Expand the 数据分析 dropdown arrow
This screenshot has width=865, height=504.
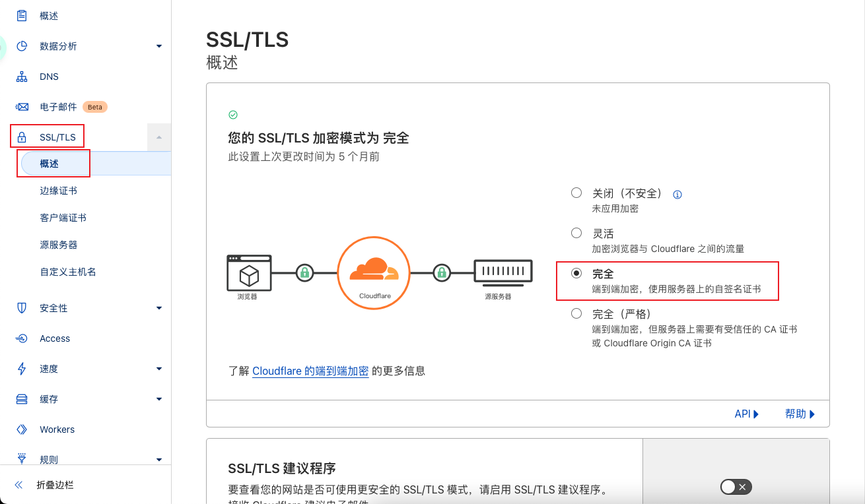[x=159, y=46]
